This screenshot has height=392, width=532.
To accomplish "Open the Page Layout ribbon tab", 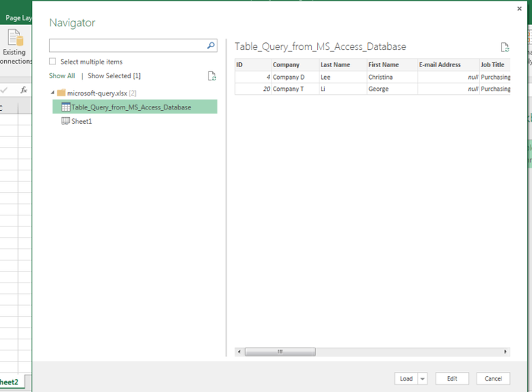I will (17, 18).
